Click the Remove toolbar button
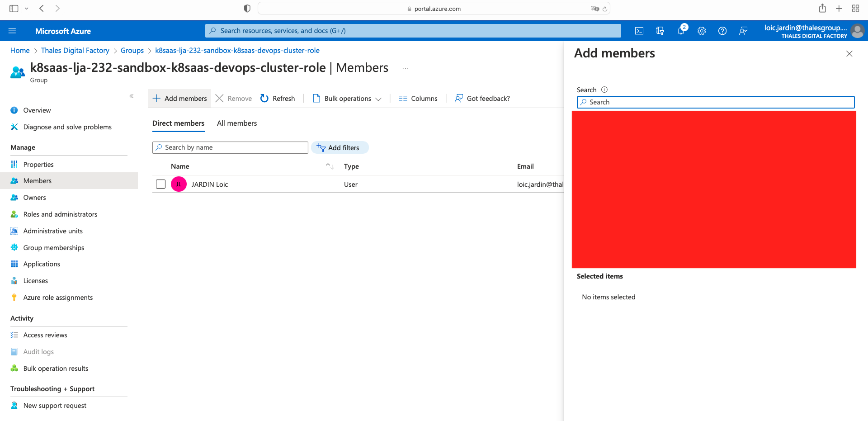Screen dimensions: 868x421 (x=234, y=98)
